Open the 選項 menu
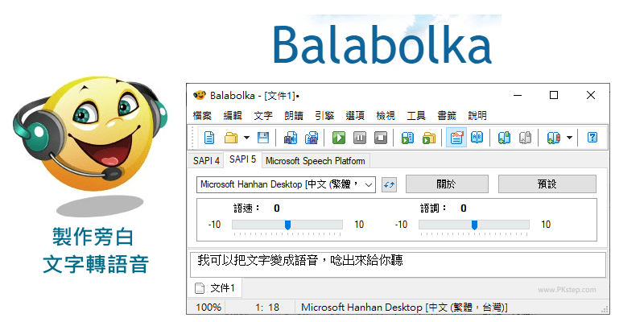The image size is (644, 322). click(355, 116)
